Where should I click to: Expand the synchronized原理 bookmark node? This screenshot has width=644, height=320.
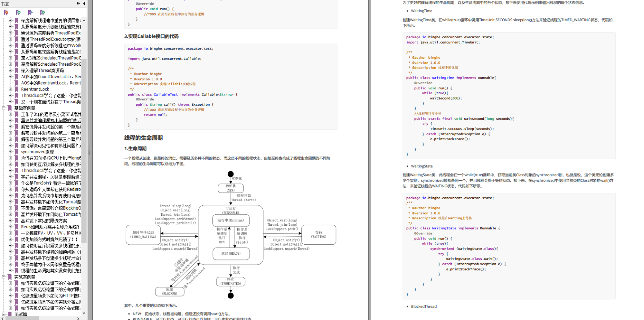pyautogui.click(x=10, y=152)
